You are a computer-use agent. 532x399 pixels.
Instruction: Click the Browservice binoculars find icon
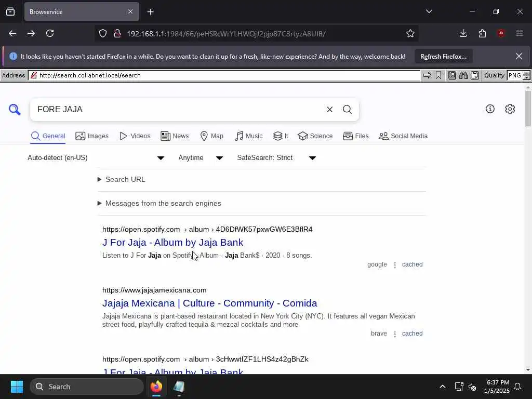tap(463, 75)
